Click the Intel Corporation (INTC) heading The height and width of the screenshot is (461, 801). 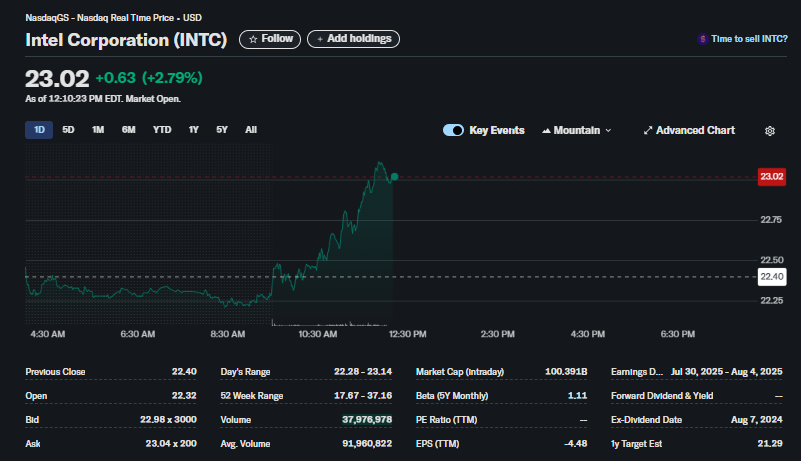[x=126, y=40]
